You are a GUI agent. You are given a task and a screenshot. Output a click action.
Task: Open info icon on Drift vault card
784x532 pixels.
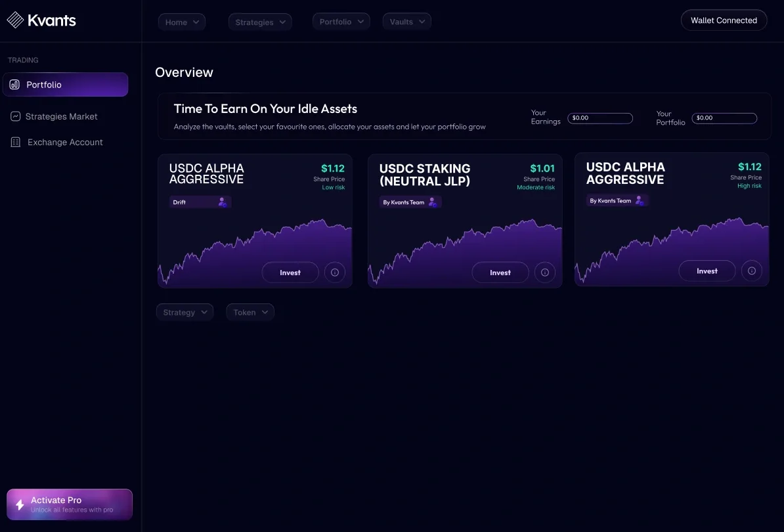[335, 273]
